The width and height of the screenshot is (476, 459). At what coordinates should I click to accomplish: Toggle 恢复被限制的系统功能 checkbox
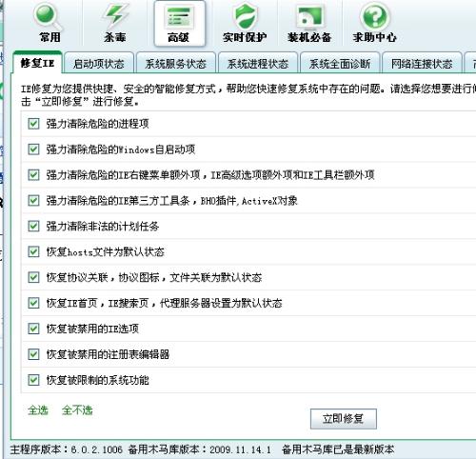click(33, 380)
